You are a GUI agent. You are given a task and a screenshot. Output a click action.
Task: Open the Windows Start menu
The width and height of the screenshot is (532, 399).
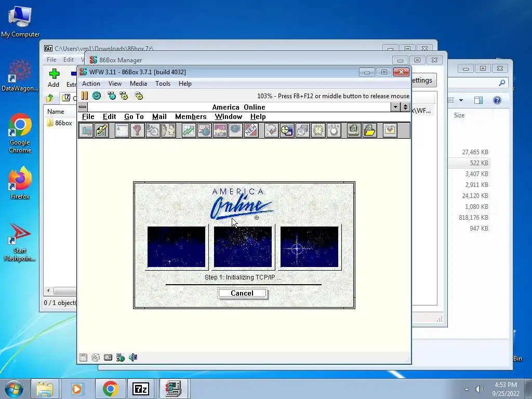[x=14, y=389]
